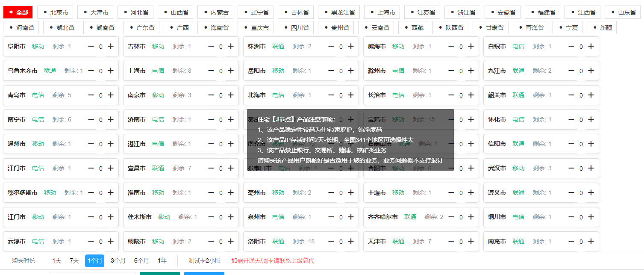The width and height of the screenshot is (644, 275).
Task: Decrease quantity for 天津市 联通
Action: pyautogui.click(x=451, y=241)
